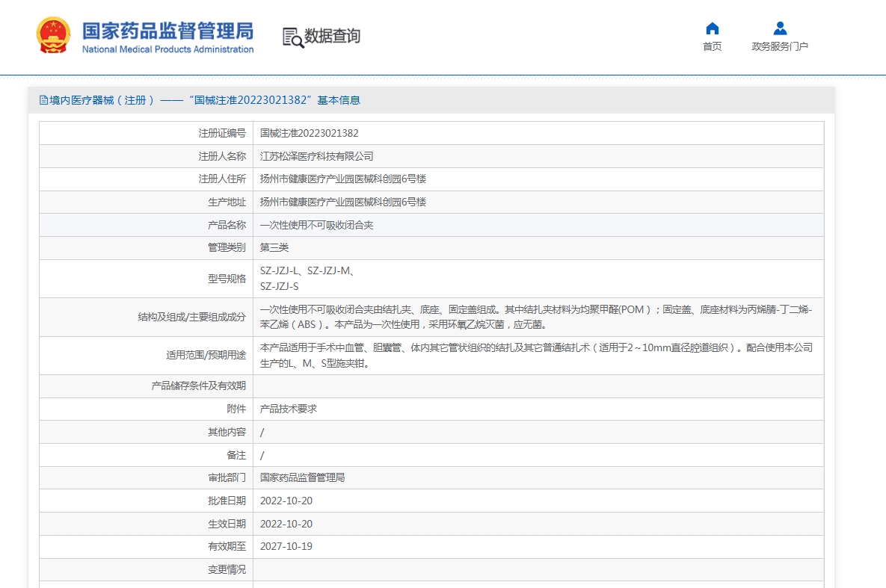Click the 数据查询 magnifier document icon
The width and height of the screenshot is (886, 588).
[x=292, y=37]
